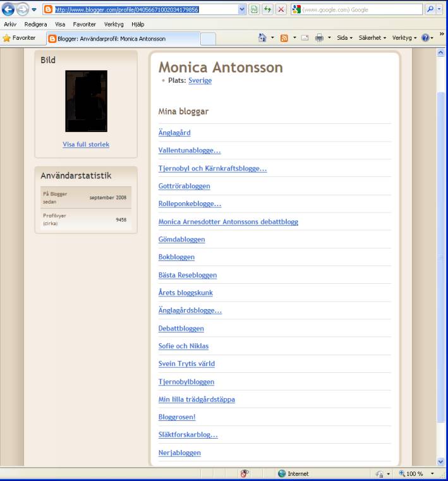Click the blue Help question mark icon

pos(425,38)
